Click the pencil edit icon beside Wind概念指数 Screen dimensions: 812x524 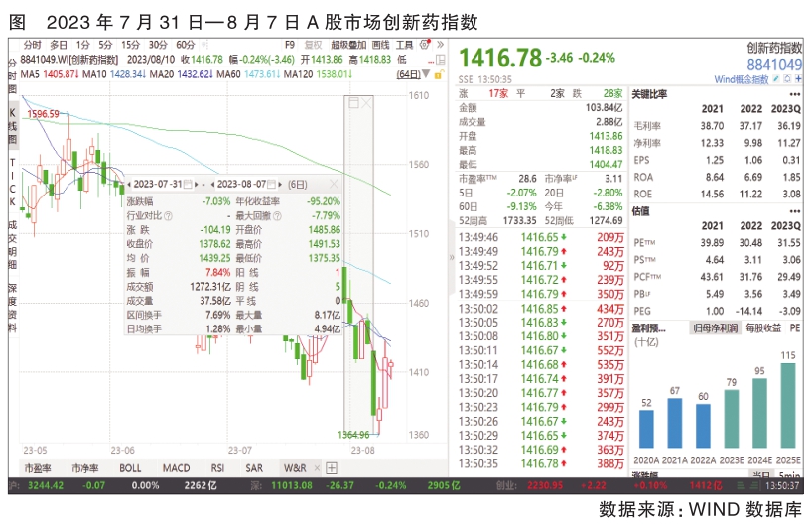click(775, 79)
